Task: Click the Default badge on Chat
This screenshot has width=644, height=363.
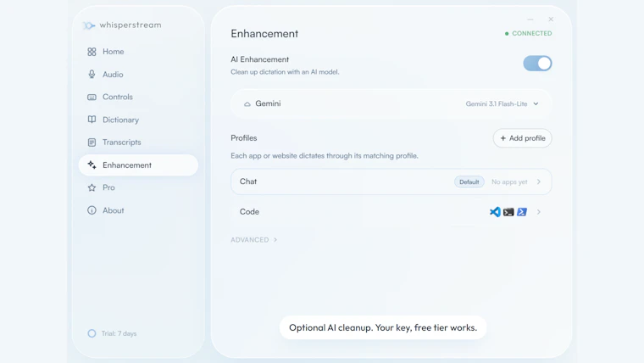Action: tap(469, 181)
